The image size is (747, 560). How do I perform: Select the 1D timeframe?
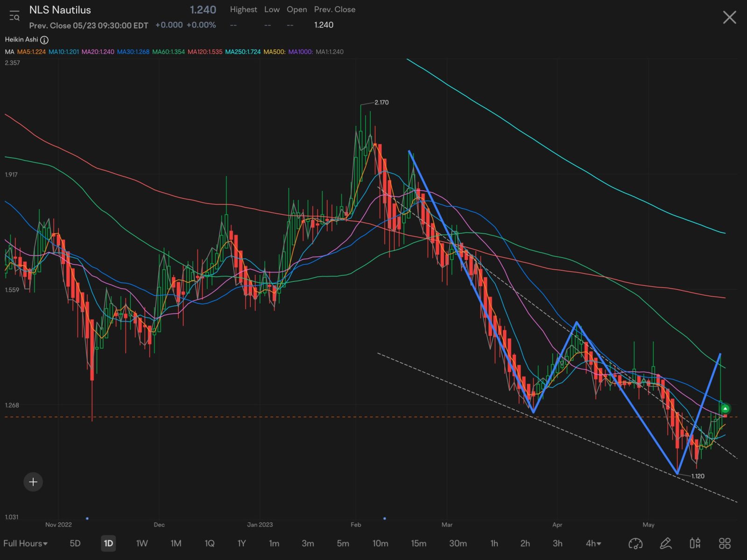pos(108,543)
